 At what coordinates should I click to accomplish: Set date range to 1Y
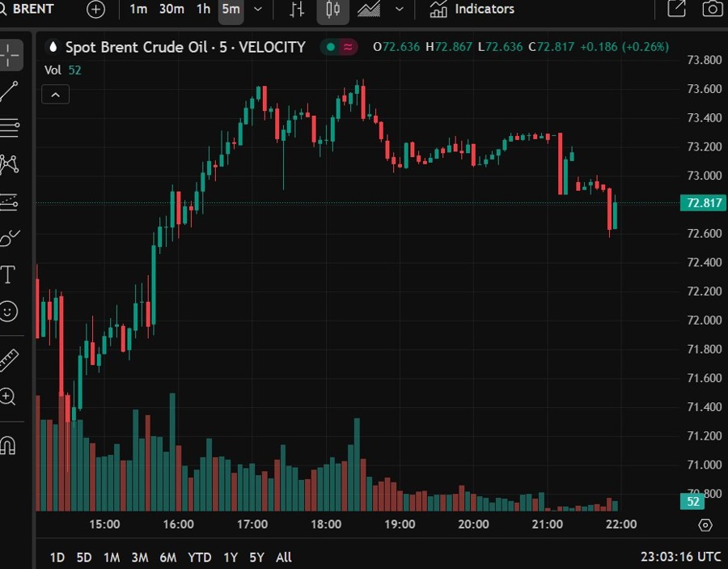pyautogui.click(x=231, y=558)
